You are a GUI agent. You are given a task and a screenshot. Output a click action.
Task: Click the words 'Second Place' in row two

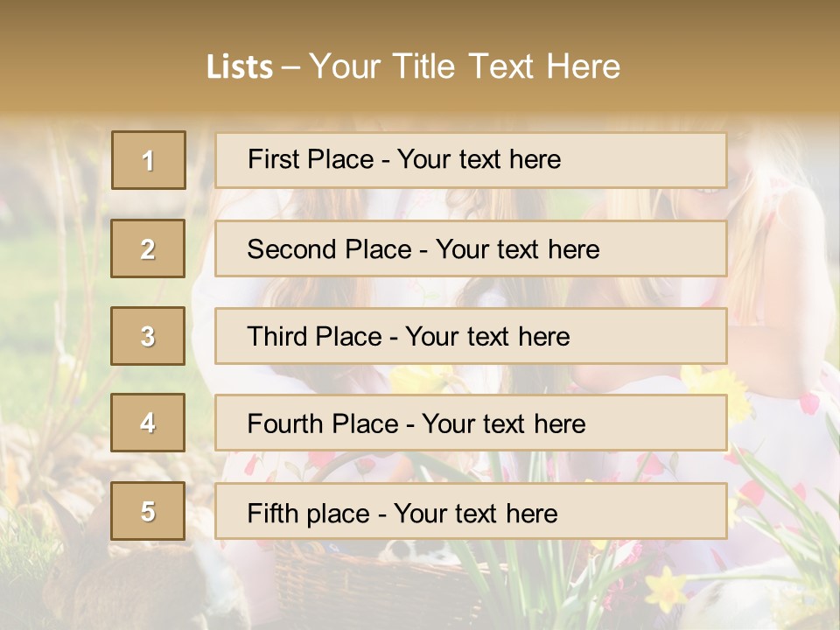330,249
